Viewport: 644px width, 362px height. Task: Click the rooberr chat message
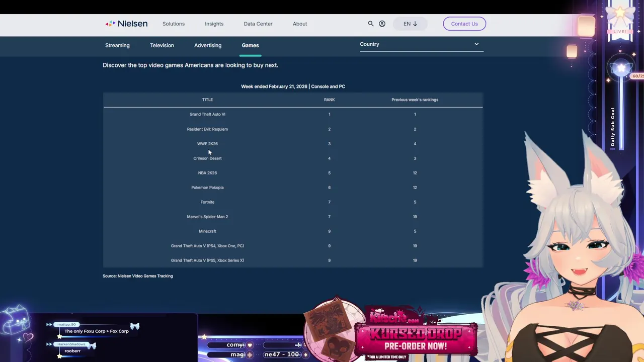72,351
